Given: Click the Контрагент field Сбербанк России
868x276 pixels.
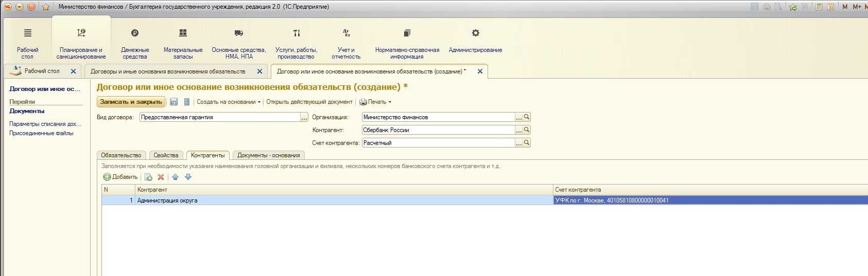Looking at the screenshot, I should [x=438, y=130].
